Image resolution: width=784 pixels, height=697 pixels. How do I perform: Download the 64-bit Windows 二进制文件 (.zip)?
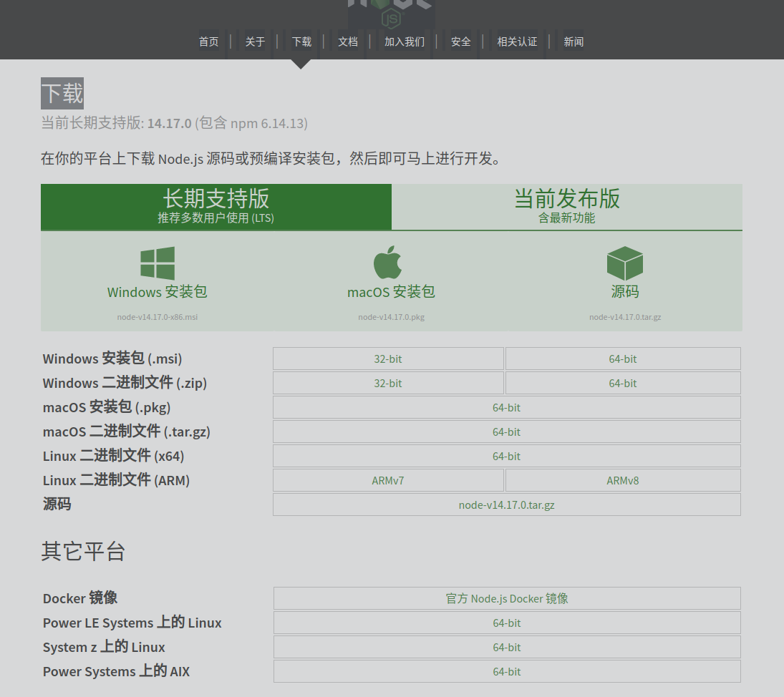click(622, 383)
